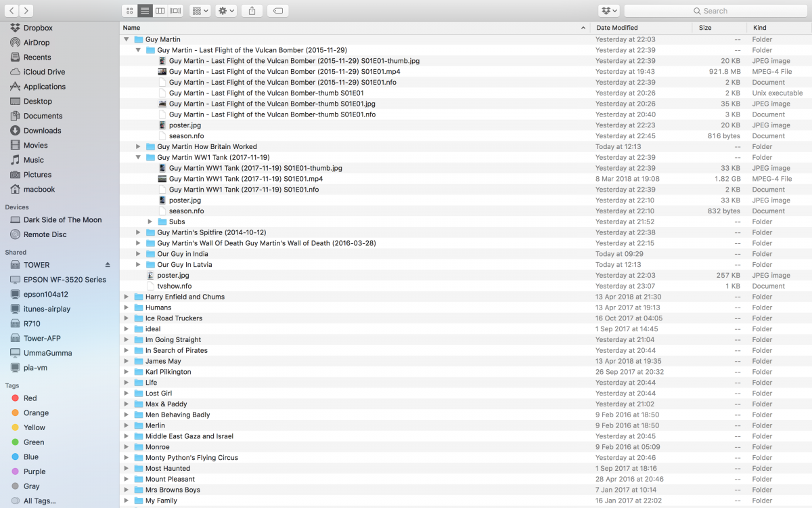This screenshot has width=812, height=508.
Task: Expand the Subs folder
Action: click(150, 221)
